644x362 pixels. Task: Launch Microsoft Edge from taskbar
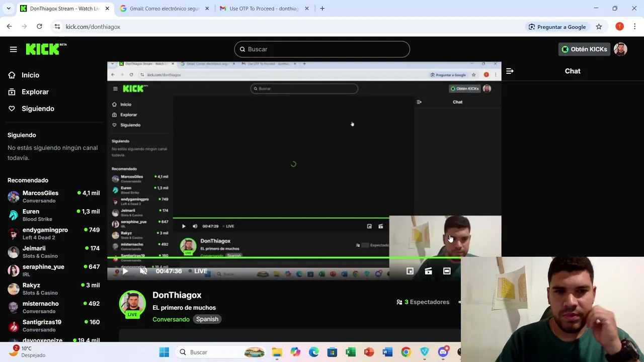point(314,352)
